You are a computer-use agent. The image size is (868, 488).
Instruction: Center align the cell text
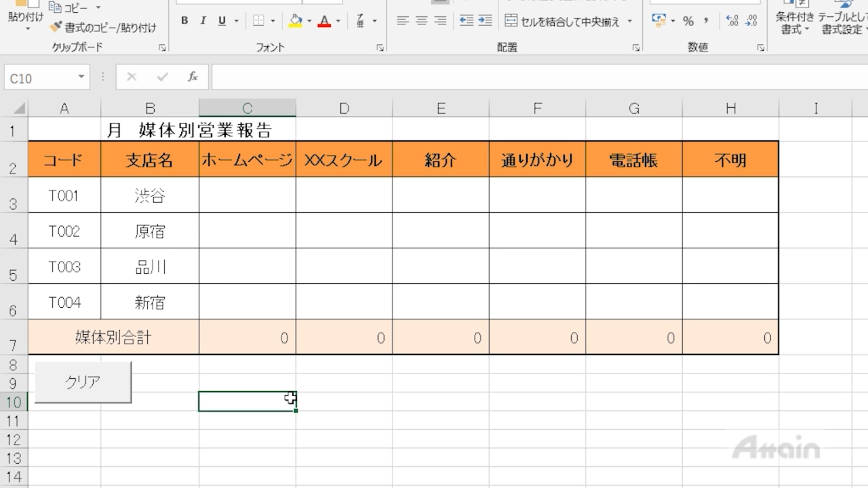click(x=421, y=21)
